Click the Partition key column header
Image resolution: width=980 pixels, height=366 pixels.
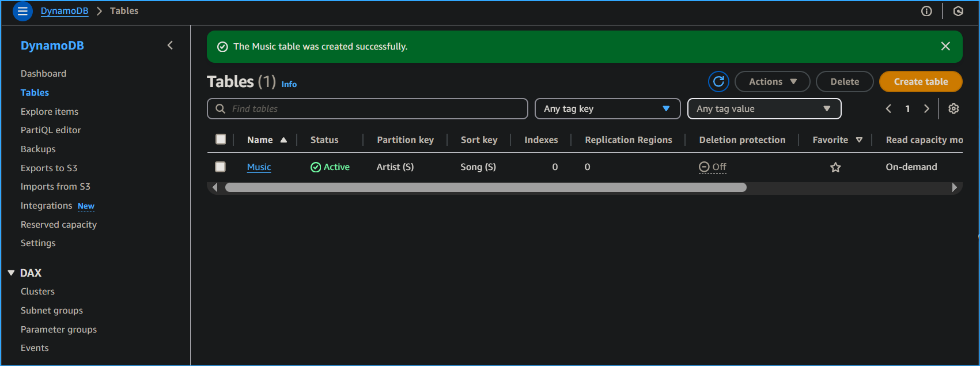coord(405,140)
